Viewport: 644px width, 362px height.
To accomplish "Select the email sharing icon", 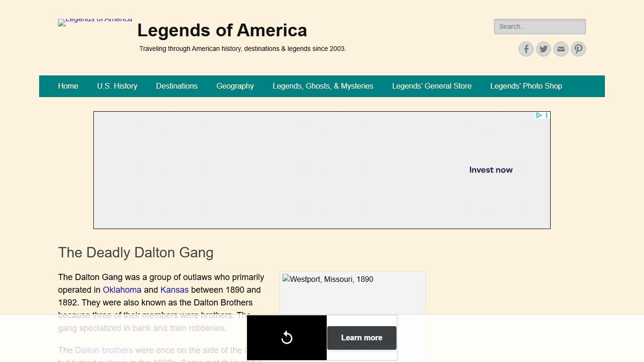I will 561,49.
